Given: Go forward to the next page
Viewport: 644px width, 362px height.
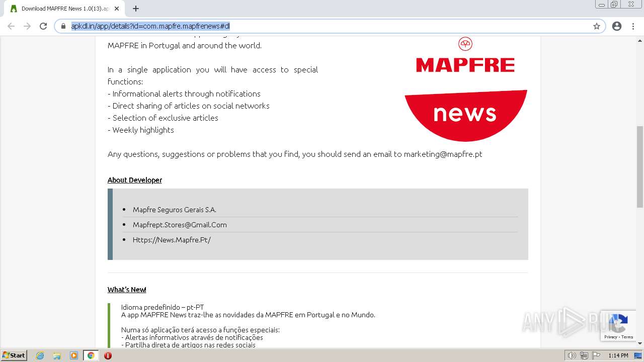Looking at the screenshot, I should (27, 26).
